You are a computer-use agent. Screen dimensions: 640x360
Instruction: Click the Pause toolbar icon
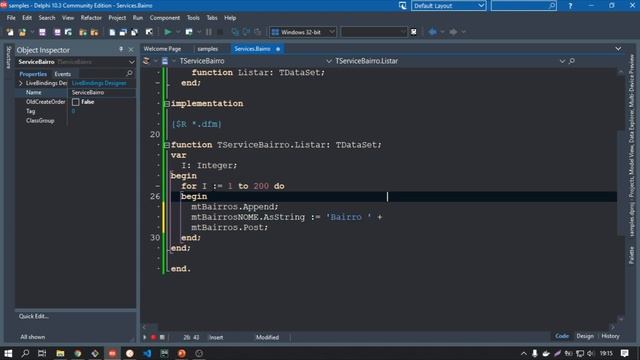click(x=209, y=32)
